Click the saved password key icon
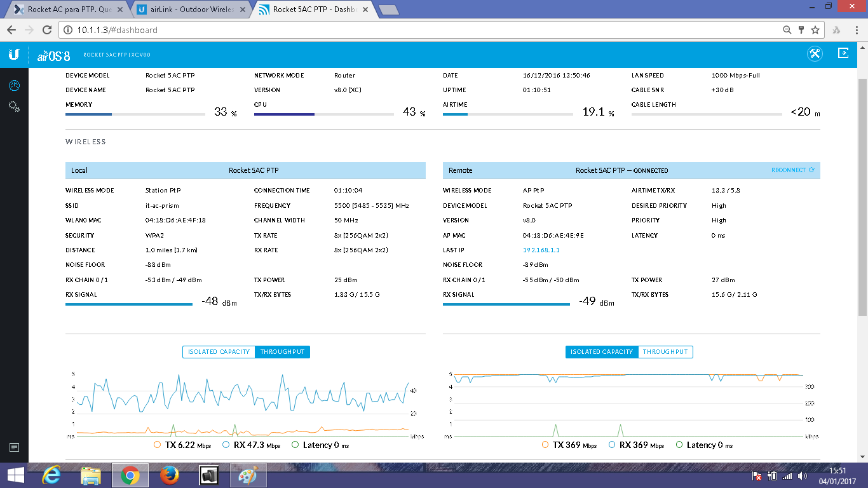The height and width of the screenshot is (488, 868). coord(801,30)
